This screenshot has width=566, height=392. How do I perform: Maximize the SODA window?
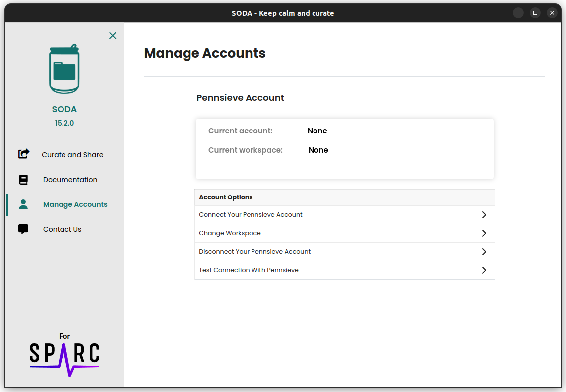click(535, 13)
